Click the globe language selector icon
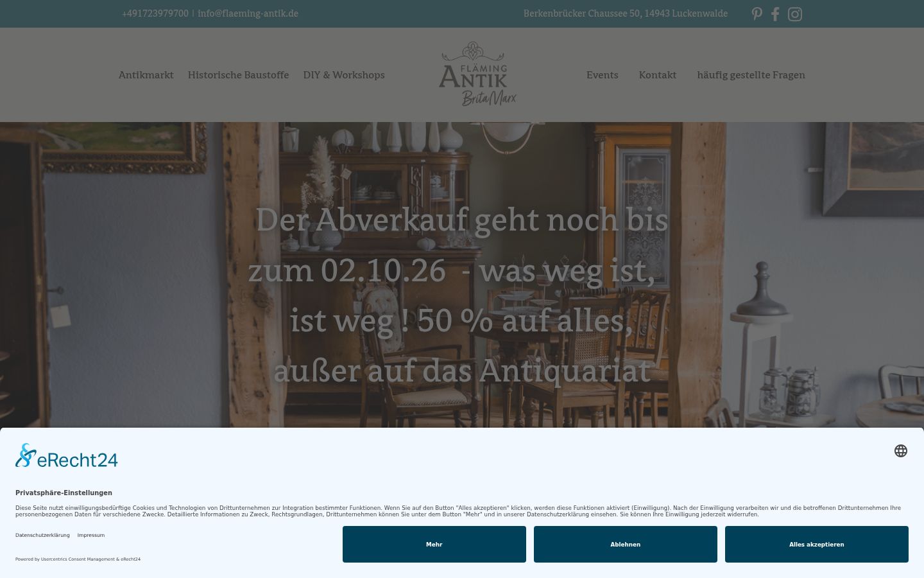924x578 pixels. tap(901, 451)
